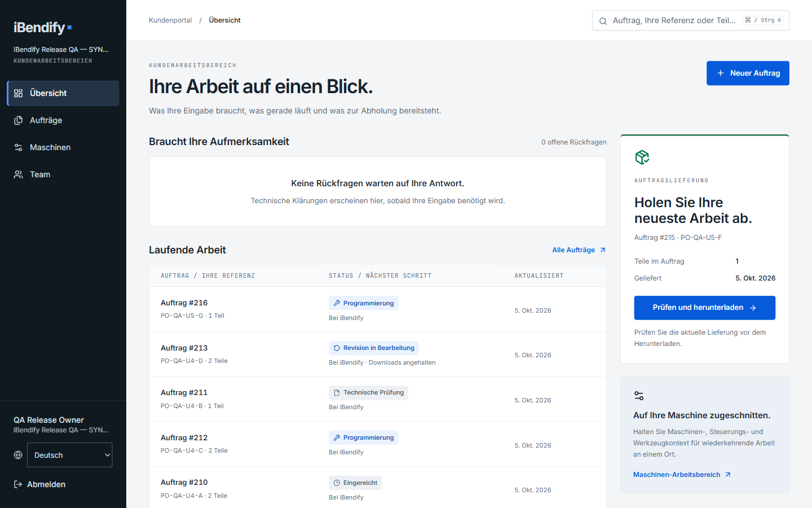Open Auftrag #213 row
Image resolution: width=812 pixels, height=508 pixels.
(x=378, y=354)
